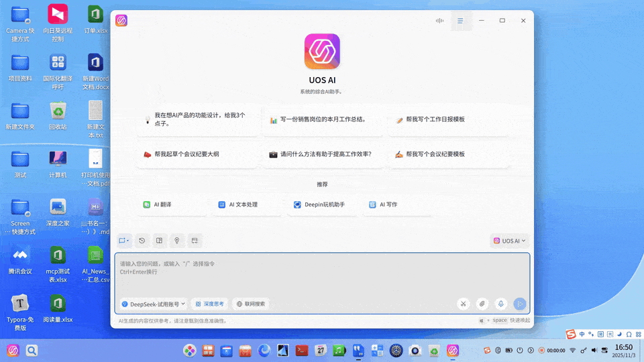Open the blue browser icon in dock
Viewport: 644px width, 362px height.
(264, 351)
